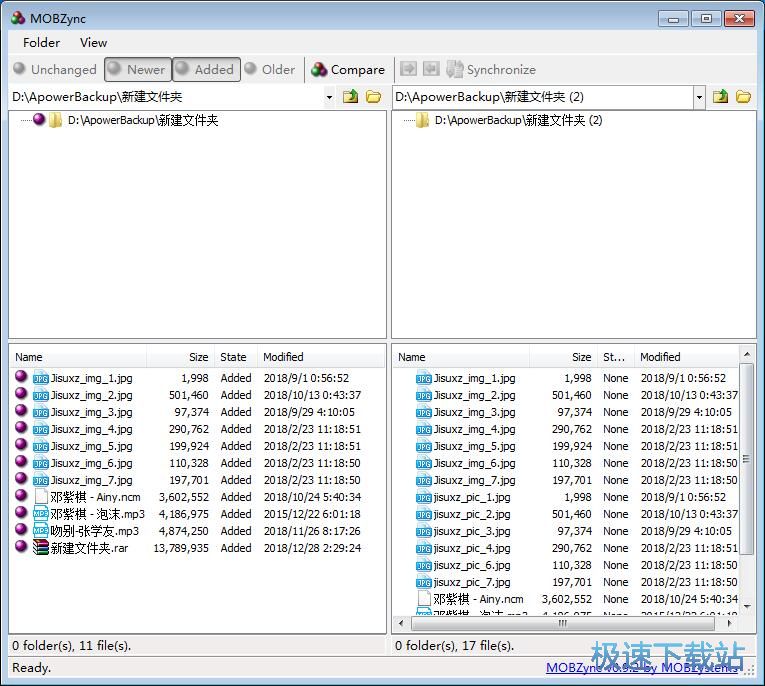765x686 pixels.
Task: Click horizontal scroll left arrow in right list
Action: (401, 623)
